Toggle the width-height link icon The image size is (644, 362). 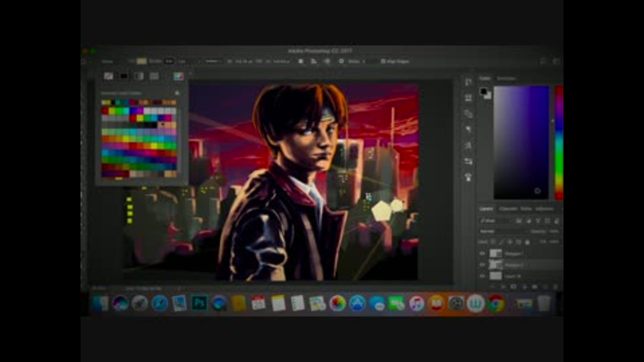coord(259,61)
